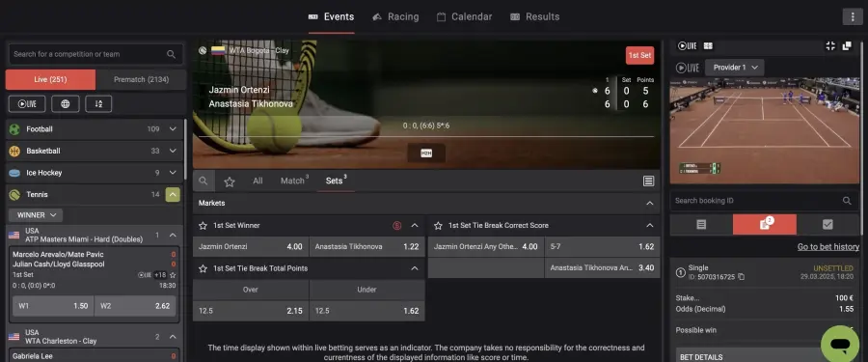Collapse the 1st Set Winner market

(415, 226)
